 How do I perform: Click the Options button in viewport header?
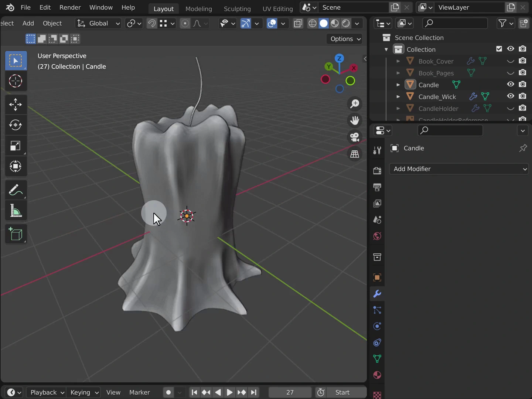tap(344, 39)
